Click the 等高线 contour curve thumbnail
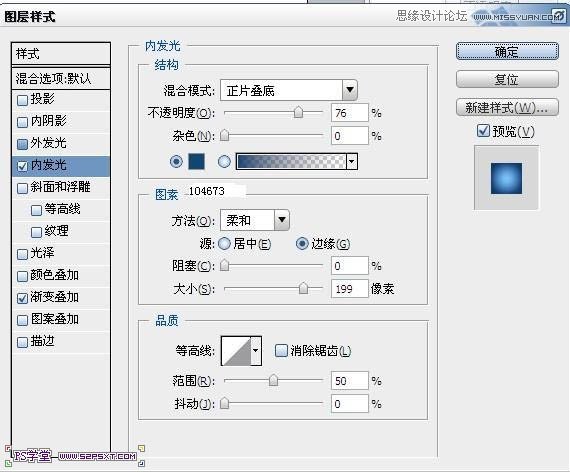The height and width of the screenshot is (472, 570). [x=236, y=351]
